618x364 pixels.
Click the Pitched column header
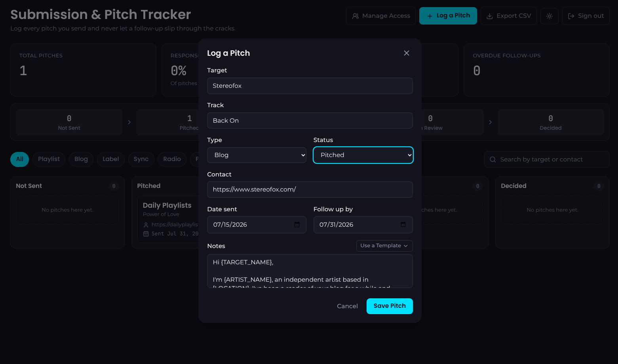pyautogui.click(x=149, y=186)
